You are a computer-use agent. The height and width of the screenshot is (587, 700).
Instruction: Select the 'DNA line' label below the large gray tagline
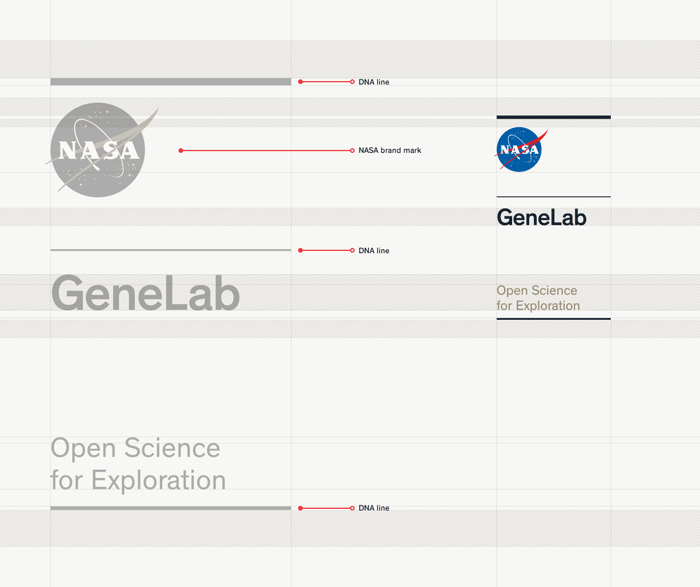(374, 508)
